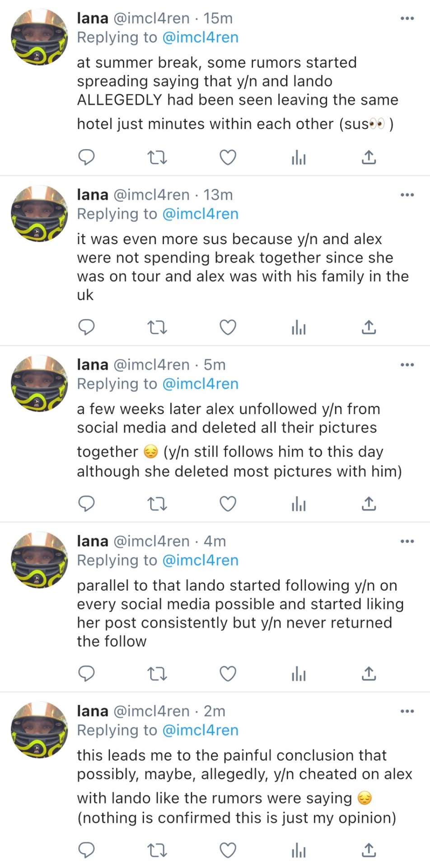Image resolution: width=430 pixels, height=868 pixels.
Task: Open @imcl4ren reply link in 15m tweet
Action: [x=200, y=38]
